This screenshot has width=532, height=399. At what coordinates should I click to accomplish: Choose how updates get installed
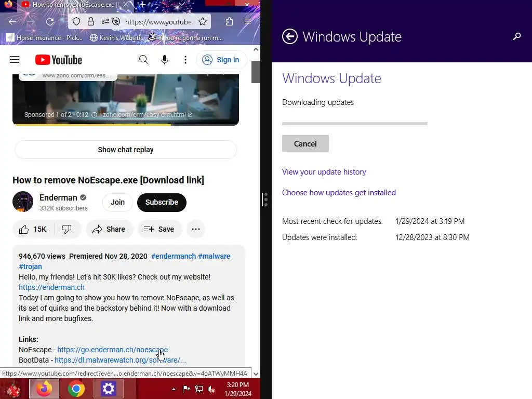339,192
